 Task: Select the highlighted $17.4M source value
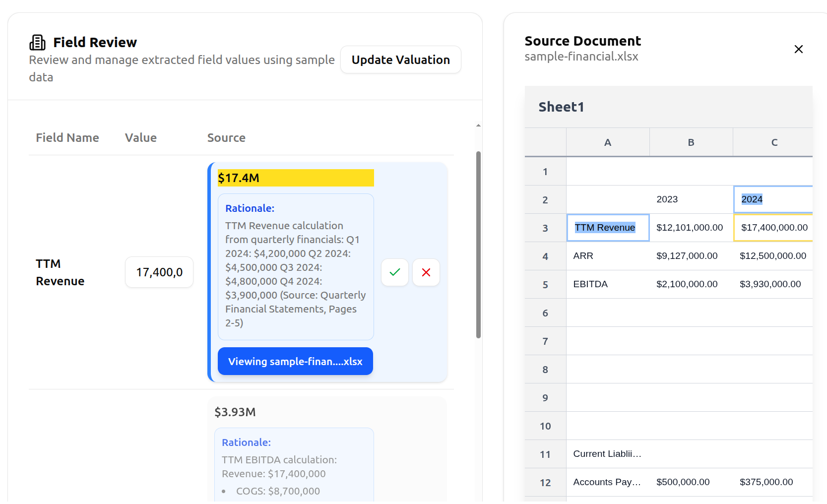296,178
